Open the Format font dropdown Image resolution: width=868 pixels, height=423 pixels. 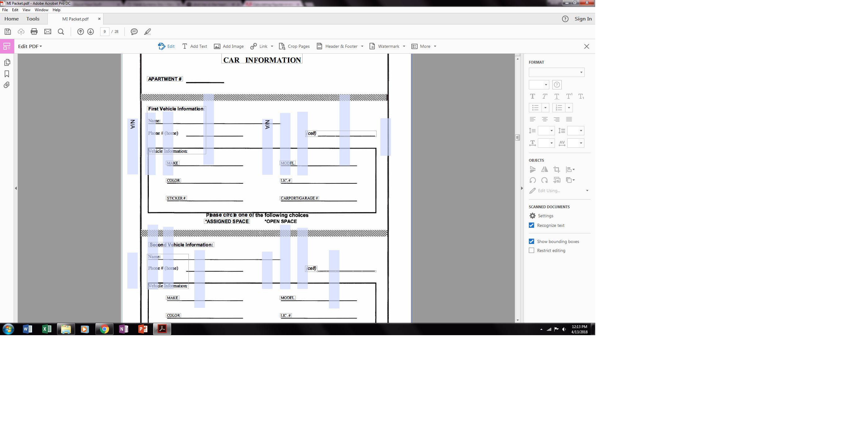pyautogui.click(x=556, y=72)
